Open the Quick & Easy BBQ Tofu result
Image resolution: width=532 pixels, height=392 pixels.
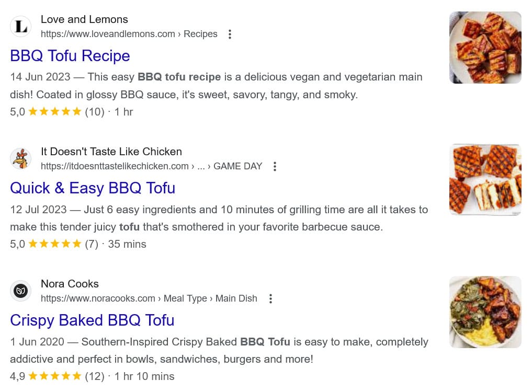[x=93, y=188]
